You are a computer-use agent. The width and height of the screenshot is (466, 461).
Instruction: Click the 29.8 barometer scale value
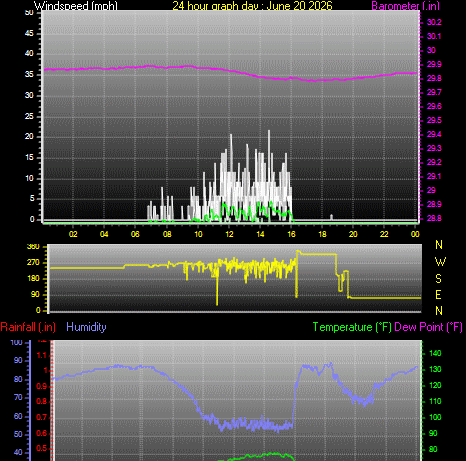point(434,78)
